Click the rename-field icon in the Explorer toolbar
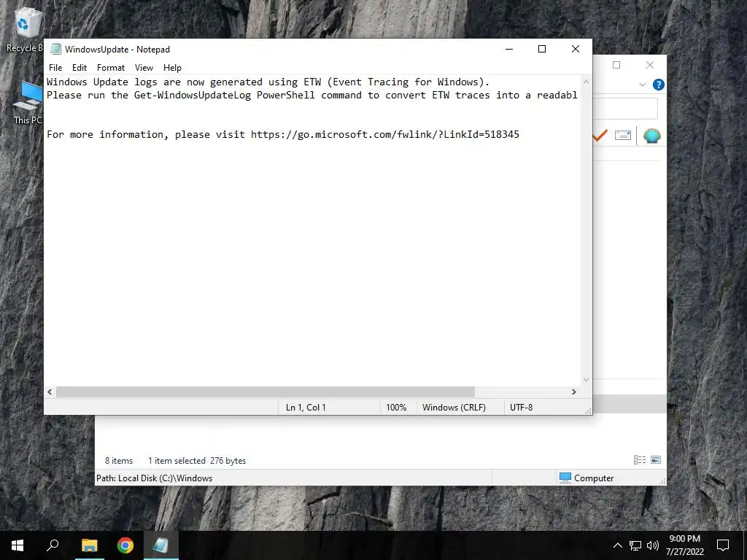This screenshot has width=747, height=560. point(623,136)
